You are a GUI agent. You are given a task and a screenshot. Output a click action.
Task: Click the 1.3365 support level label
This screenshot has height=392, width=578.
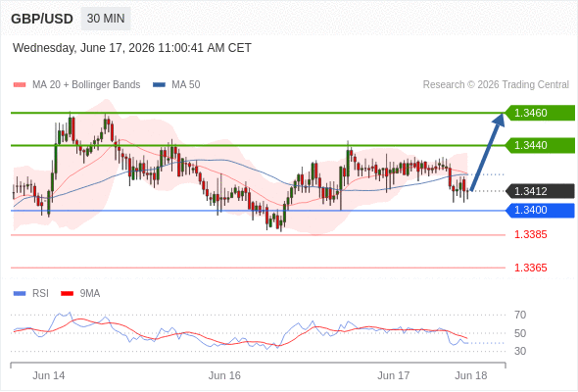530,268
